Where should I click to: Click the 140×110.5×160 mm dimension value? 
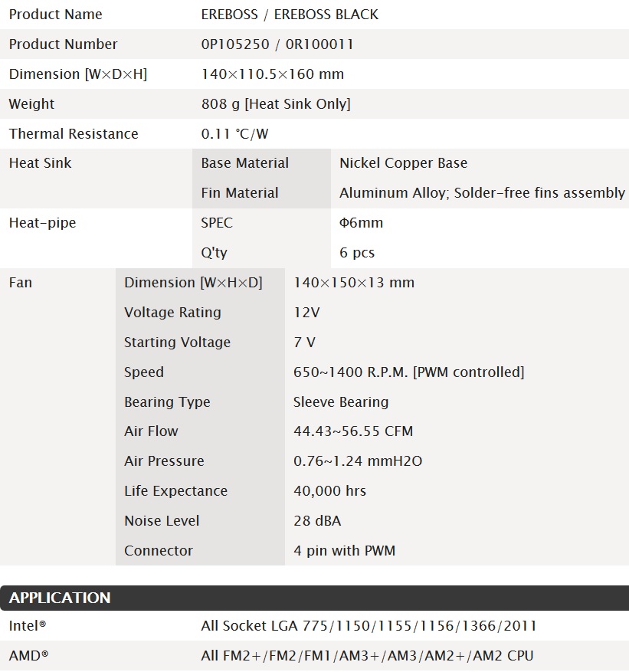click(272, 74)
